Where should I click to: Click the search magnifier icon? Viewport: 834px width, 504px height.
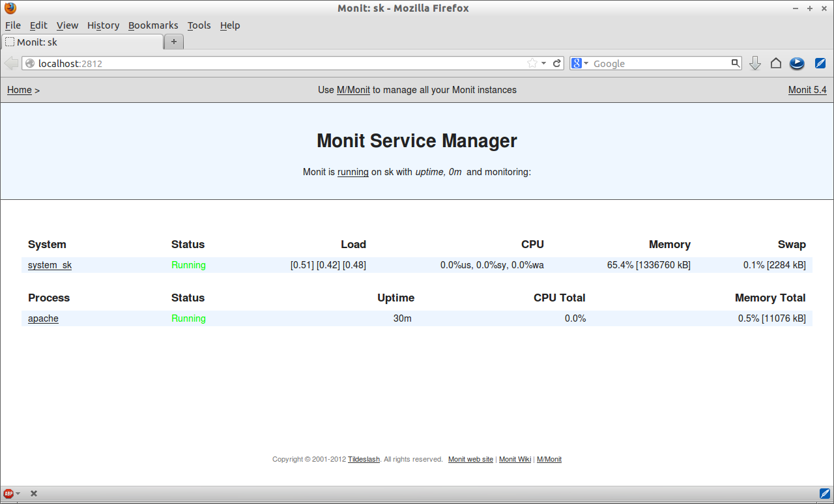(736, 63)
